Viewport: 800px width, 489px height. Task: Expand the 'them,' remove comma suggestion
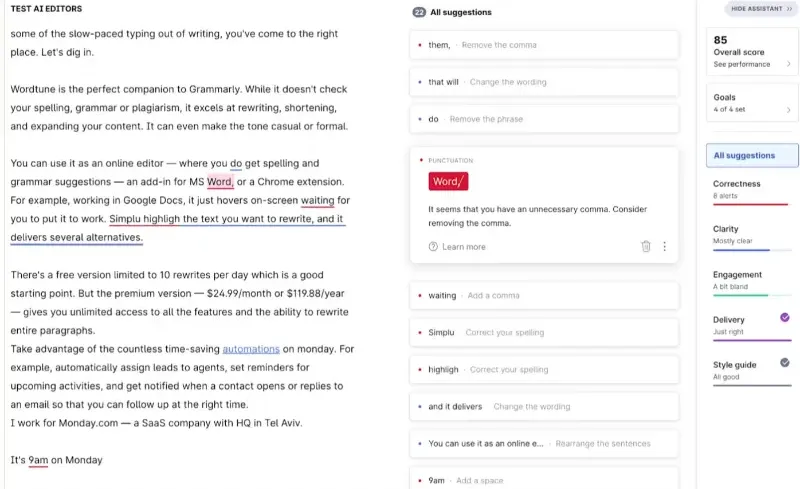click(x=544, y=45)
